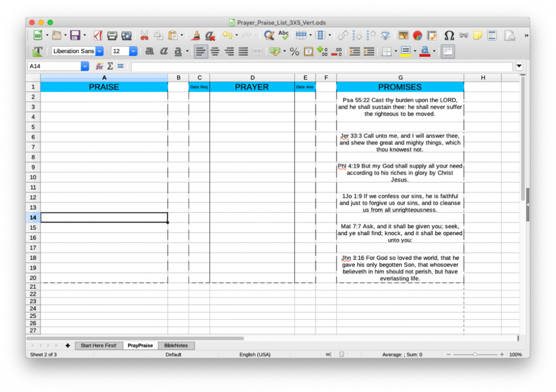Toggle italic text formatting
The height and width of the screenshot is (392, 556).
point(163,52)
